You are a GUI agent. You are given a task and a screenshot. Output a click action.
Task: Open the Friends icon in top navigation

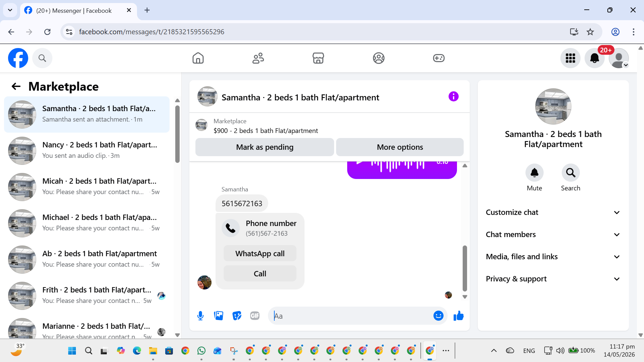click(258, 58)
